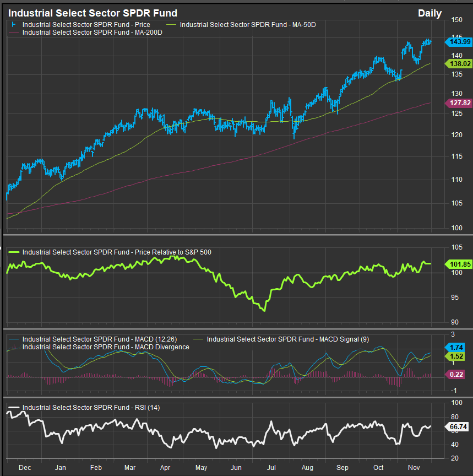Screen dimensions: 473x476
Task: Click the Feb label on the time axis
Action: [x=96, y=468]
